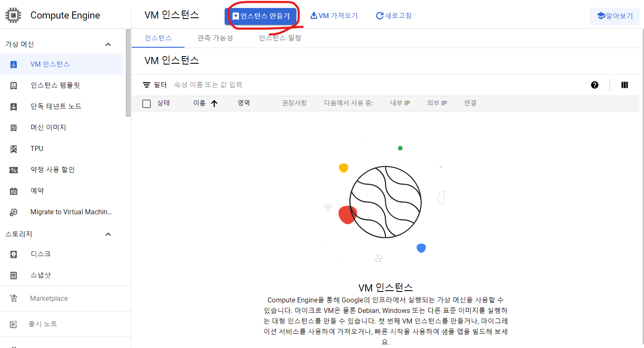Click the 내부 IP column header
This screenshot has height=348, width=644.
point(400,103)
